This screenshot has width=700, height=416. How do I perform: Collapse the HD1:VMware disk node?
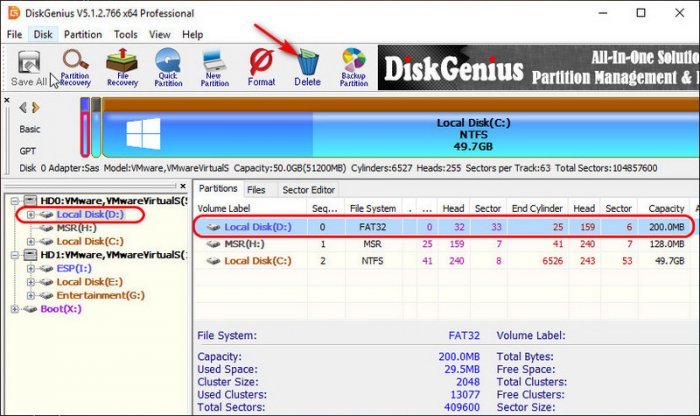tap(15, 255)
